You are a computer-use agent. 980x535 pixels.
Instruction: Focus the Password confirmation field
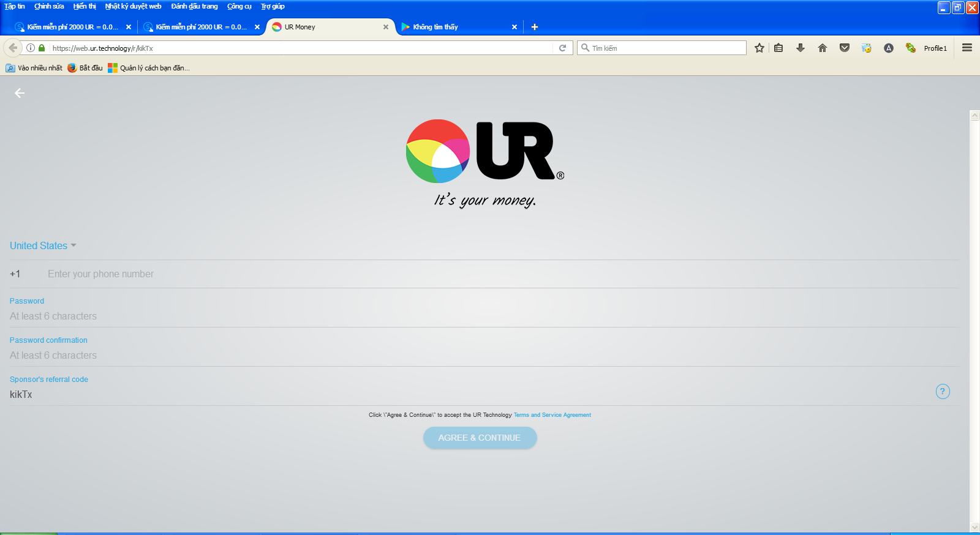484,356
